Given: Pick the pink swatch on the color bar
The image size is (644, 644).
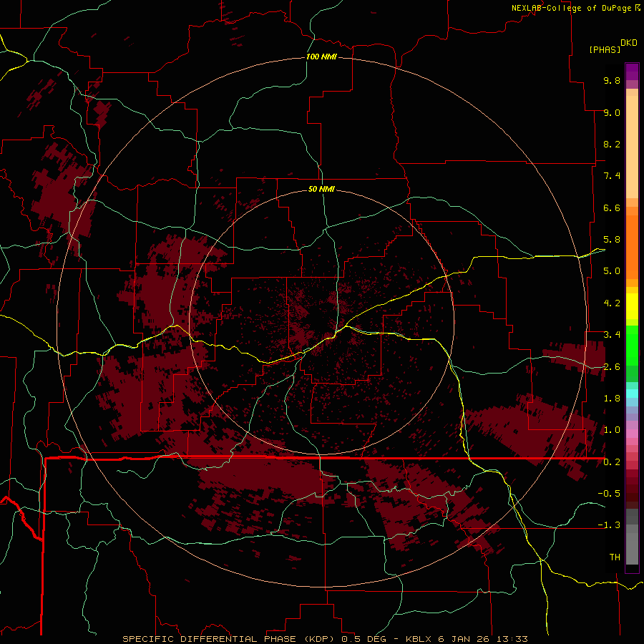Looking at the screenshot, I should coord(632,434).
